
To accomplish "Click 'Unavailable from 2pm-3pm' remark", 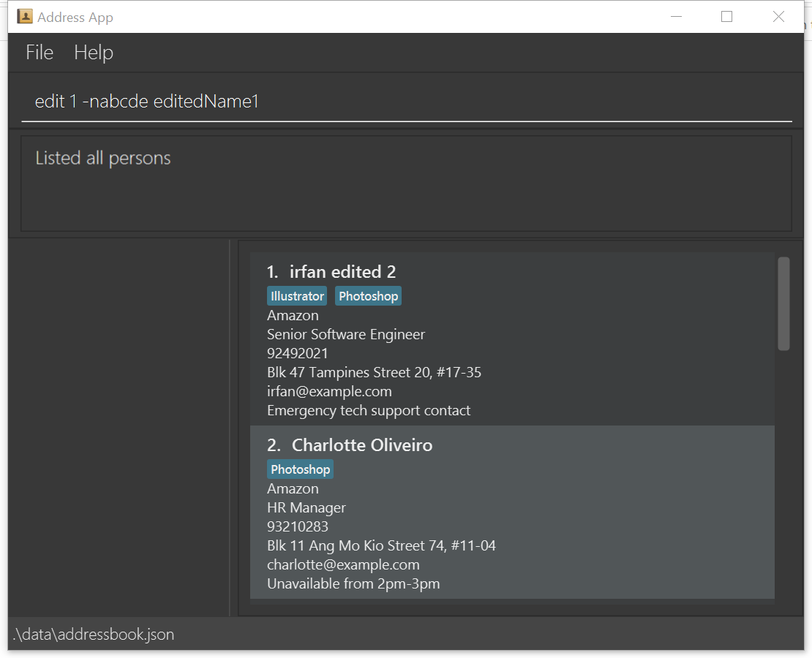I will (353, 584).
